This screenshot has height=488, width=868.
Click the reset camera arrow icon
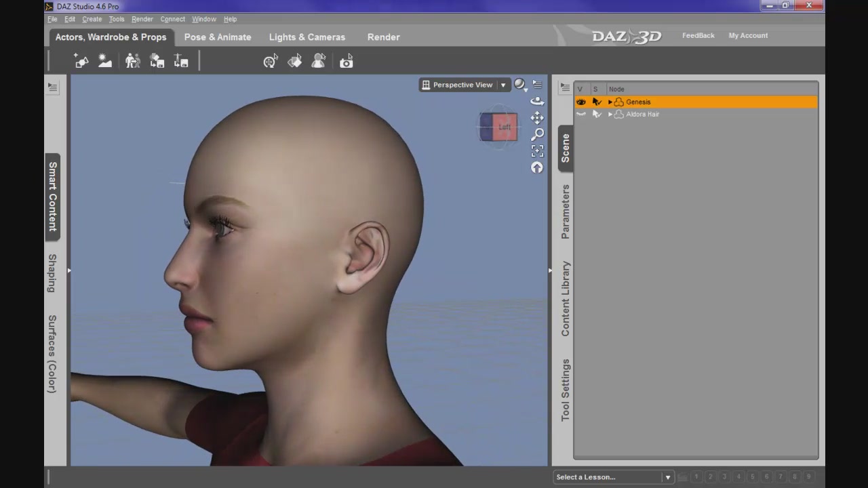537,167
